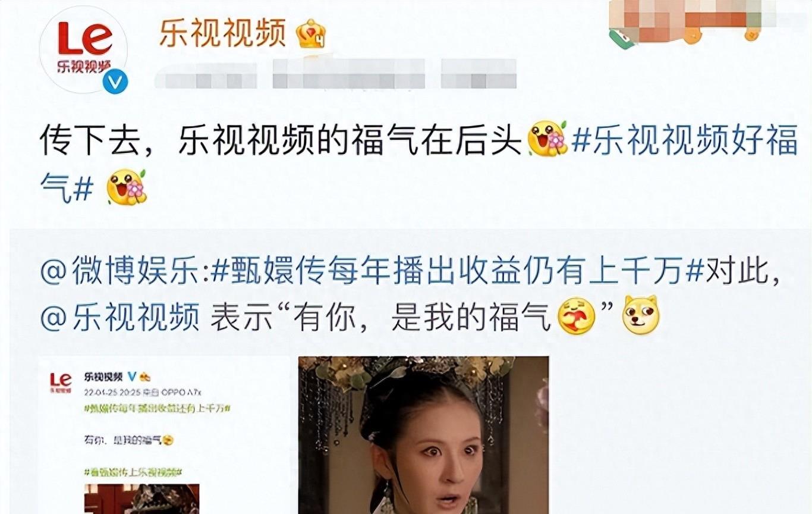Click the flower emoji after 后头
812x514 pixels.
(x=547, y=140)
